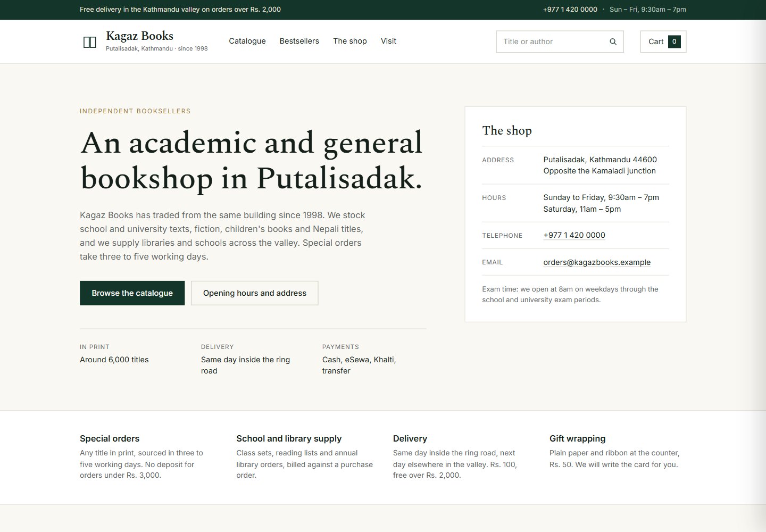Click the Kagaz Books site title

[x=140, y=36]
